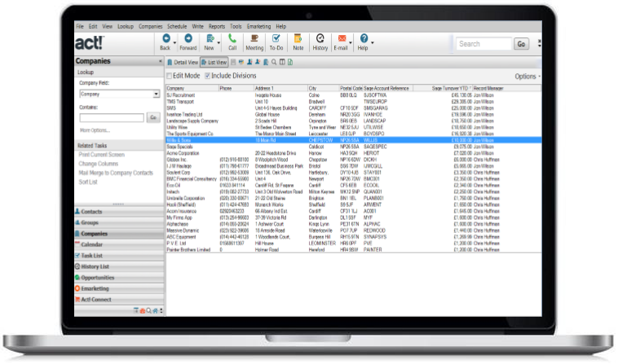
Task: Open the File menu
Action: (x=80, y=26)
